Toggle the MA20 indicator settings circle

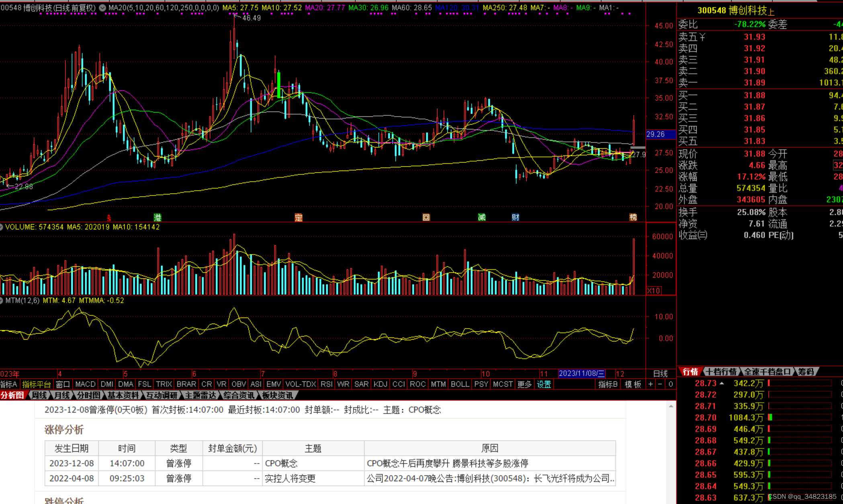pos(103,8)
